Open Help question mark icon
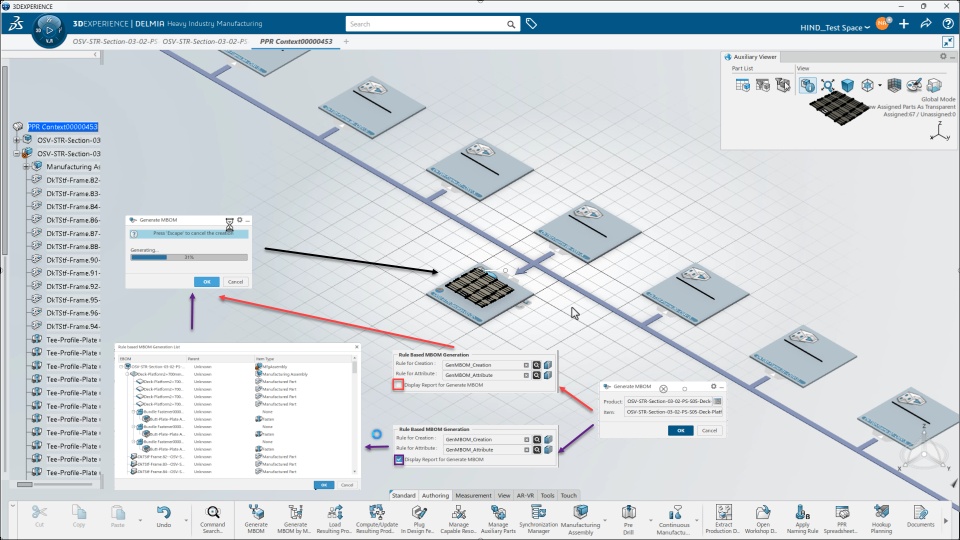Image resolution: width=960 pixels, height=540 pixels. [948, 24]
